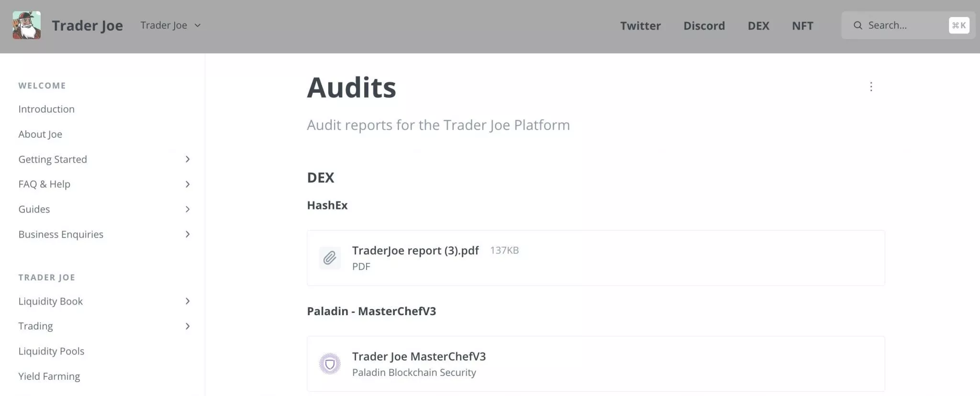Click the Trader Joe avatar logo
Image resolution: width=980 pixels, height=396 pixels.
click(x=27, y=25)
